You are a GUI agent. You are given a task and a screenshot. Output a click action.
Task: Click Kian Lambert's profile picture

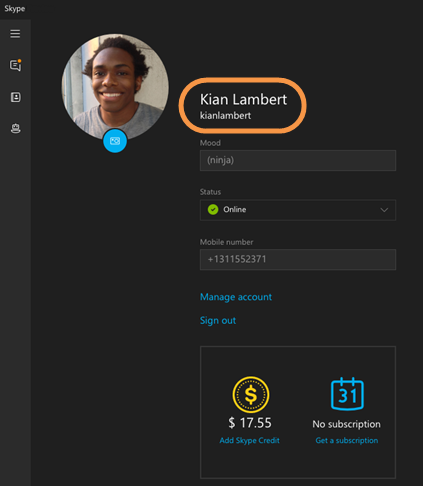coord(115,87)
